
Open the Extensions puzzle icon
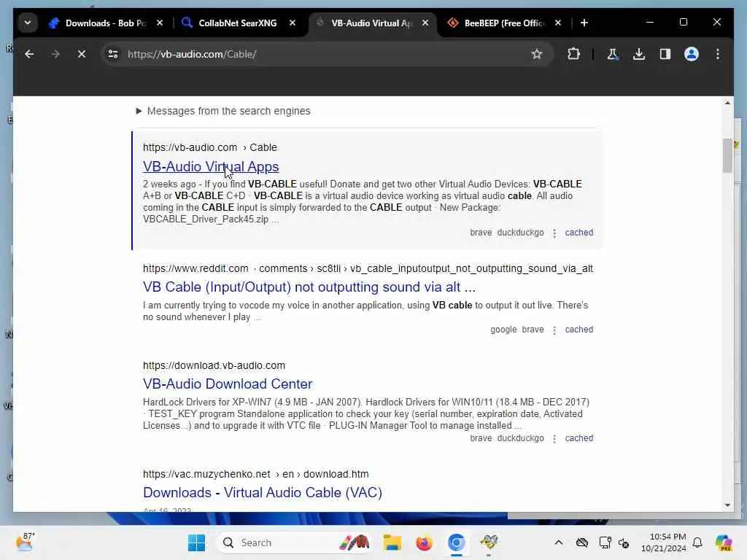[x=573, y=54]
